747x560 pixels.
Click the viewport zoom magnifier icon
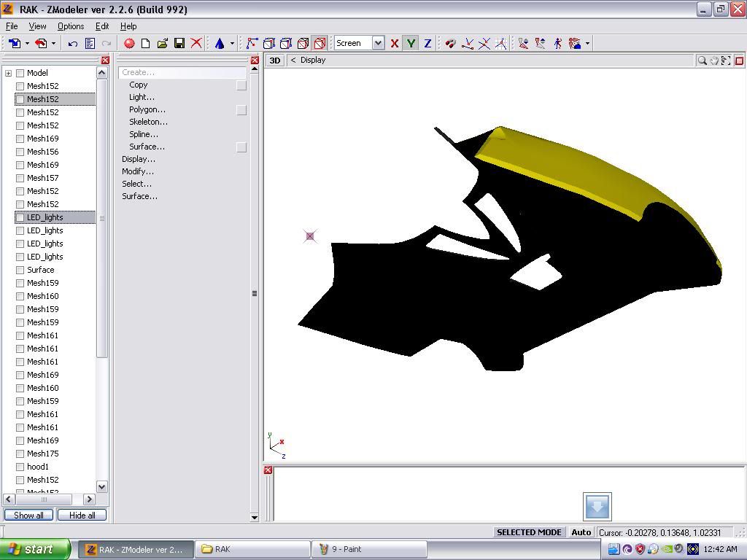click(702, 61)
